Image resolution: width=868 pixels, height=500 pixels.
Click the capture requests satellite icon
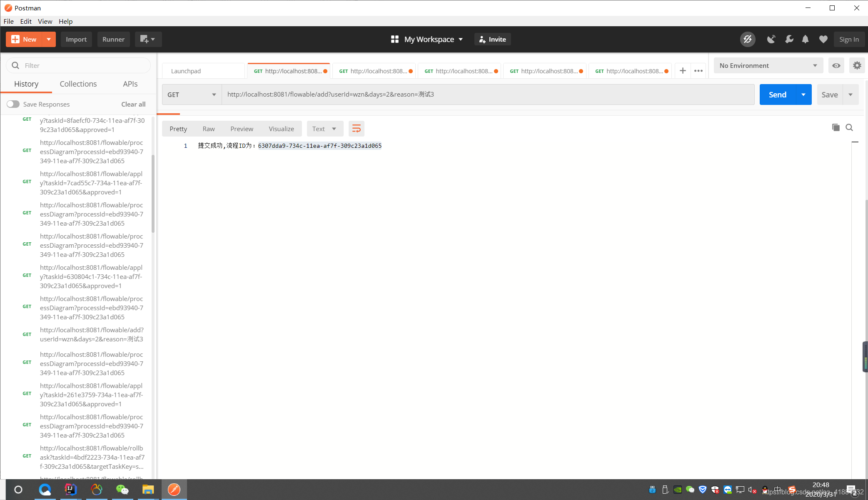point(771,39)
